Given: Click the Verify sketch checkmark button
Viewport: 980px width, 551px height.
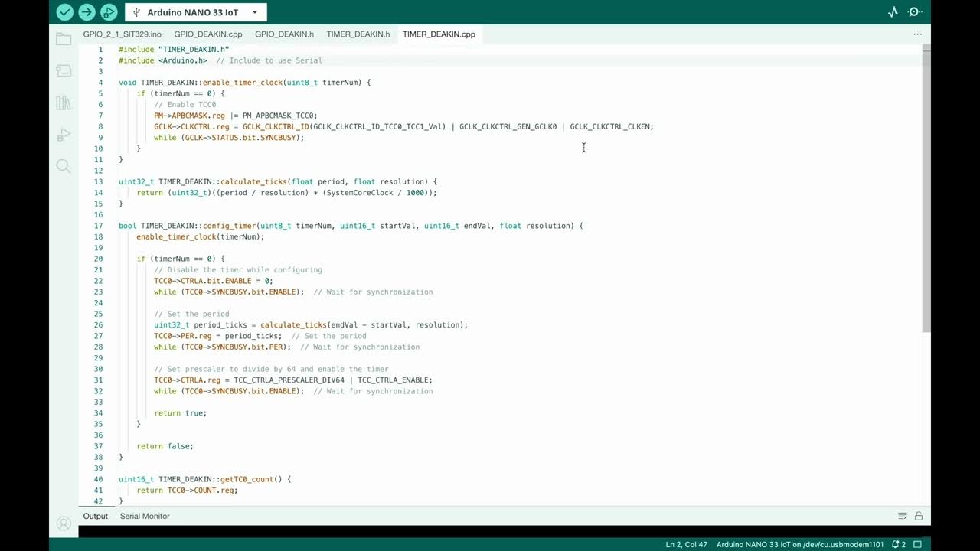Looking at the screenshot, I should tap(65, 12).
